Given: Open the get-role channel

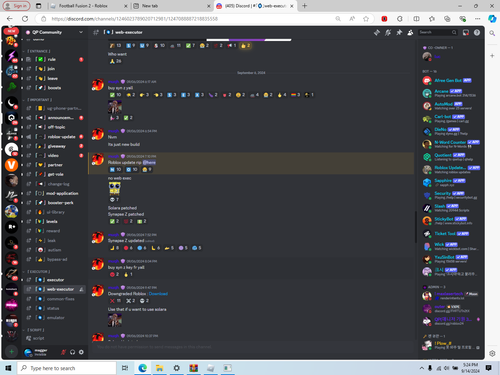Looking at the screenshot, I should click(x=55, y=174).
